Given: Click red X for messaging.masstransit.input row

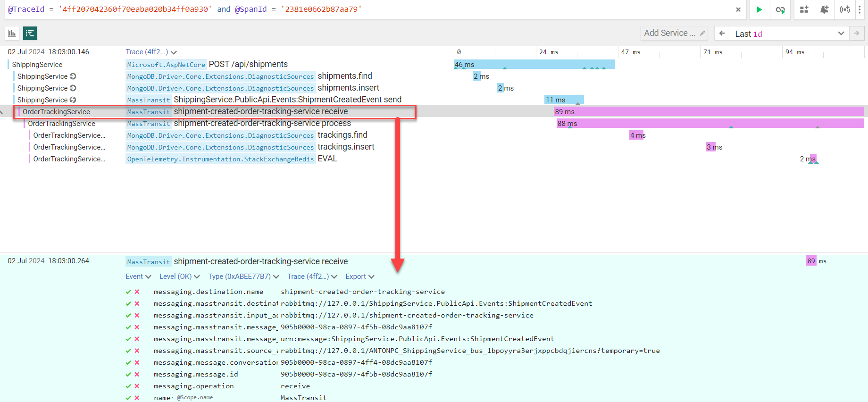Looking at the screenshot, I should pos(137,315).
